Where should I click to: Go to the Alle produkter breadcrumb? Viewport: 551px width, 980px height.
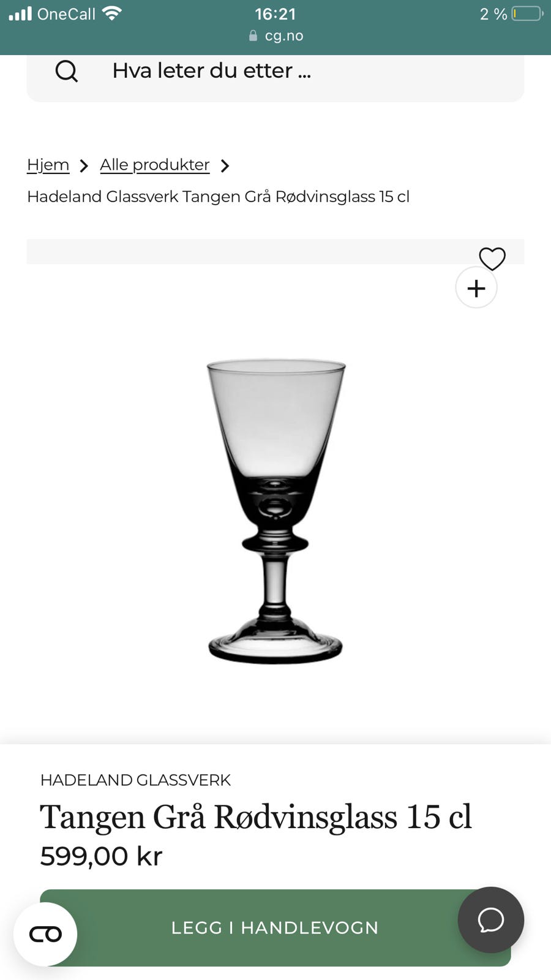point(155,165)
